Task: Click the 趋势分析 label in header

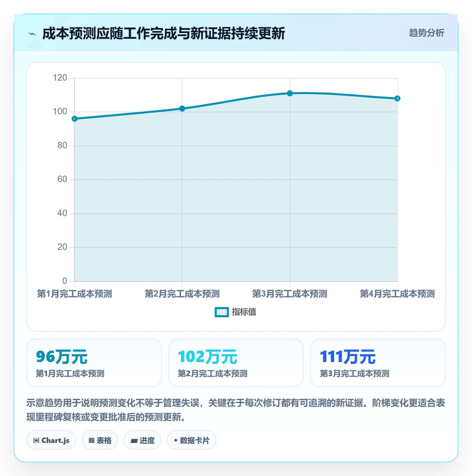Action: 426,33
